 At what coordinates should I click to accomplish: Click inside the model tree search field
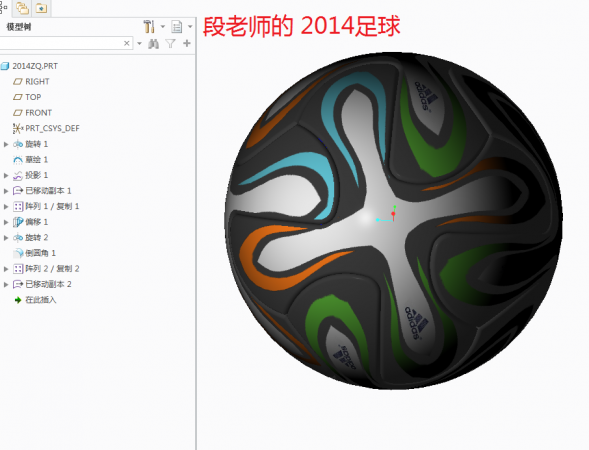(61, 44)
